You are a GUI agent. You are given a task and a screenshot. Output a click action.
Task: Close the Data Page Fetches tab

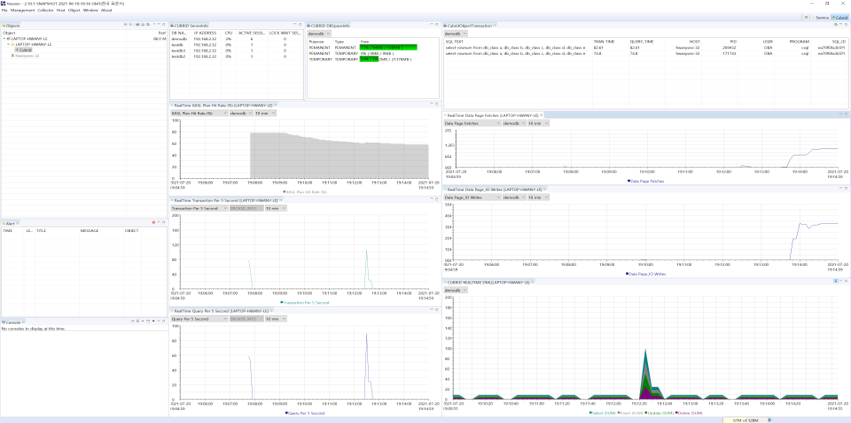click(542, 115)
